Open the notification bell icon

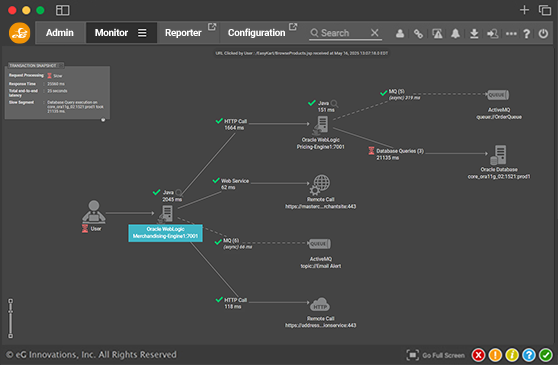(x=455, y=33)
